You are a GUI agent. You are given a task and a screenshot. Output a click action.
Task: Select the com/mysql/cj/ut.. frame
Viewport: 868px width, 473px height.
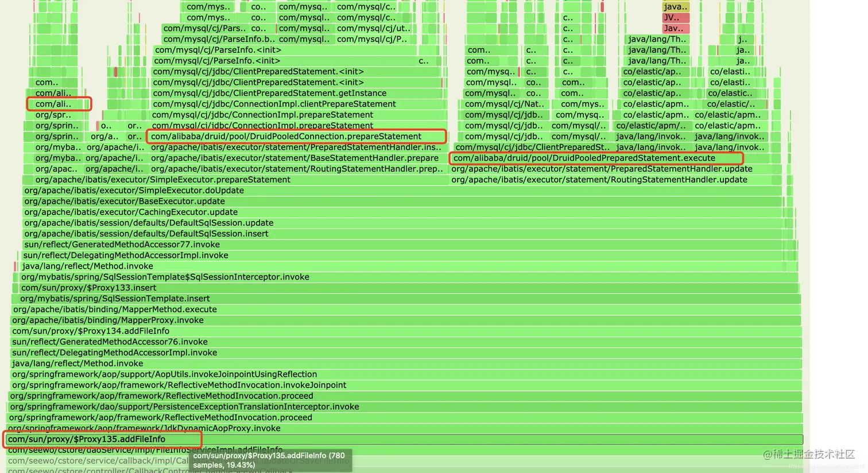pyautogui.click(x=374, y=28)
